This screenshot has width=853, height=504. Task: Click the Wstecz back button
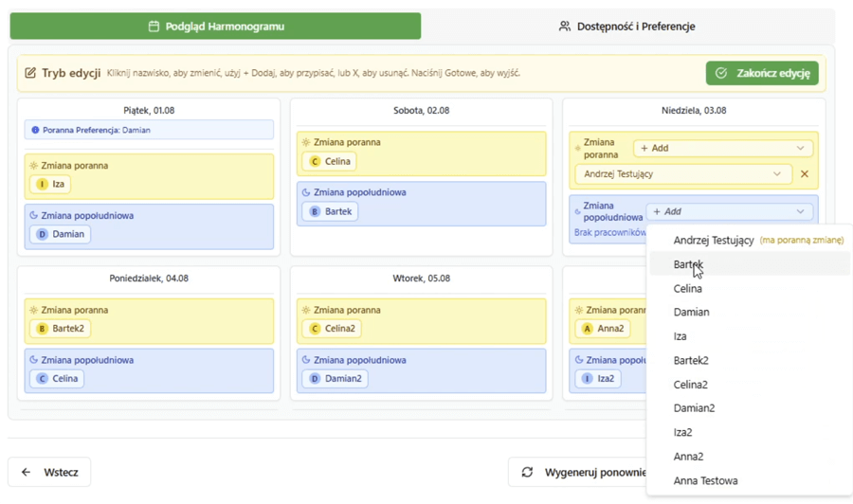[49, 472]
